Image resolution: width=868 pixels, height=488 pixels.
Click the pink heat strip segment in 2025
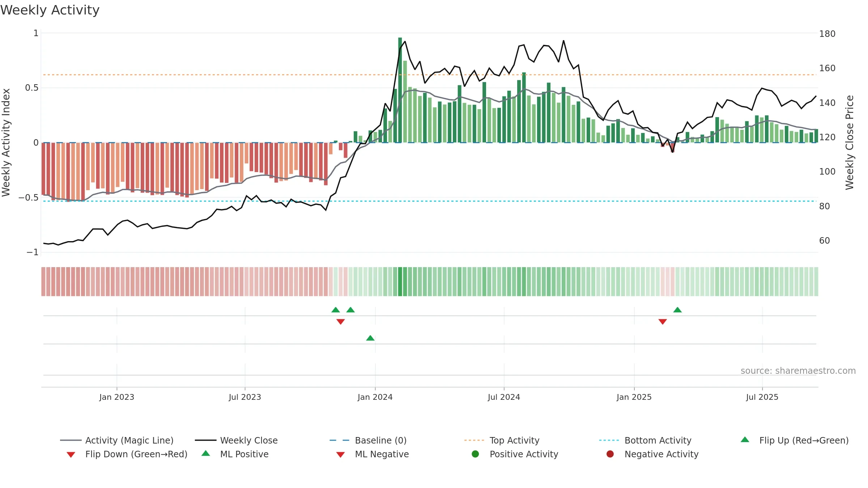(x=668, y=282)
